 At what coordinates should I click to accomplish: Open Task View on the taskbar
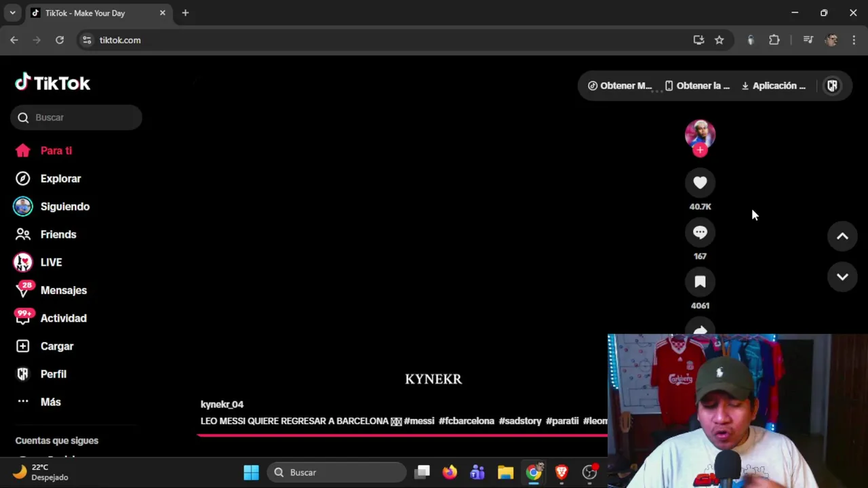(422, 472)
